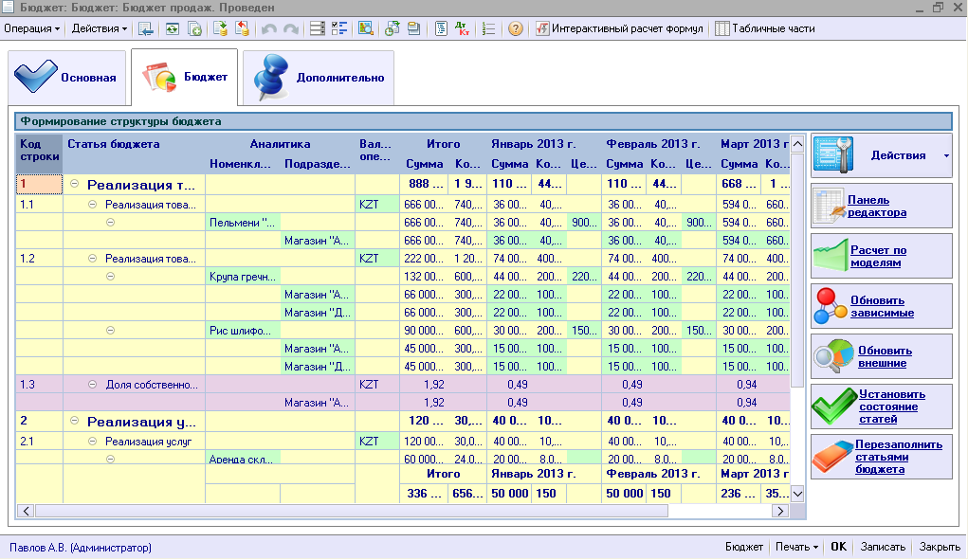
Task: Switch to the Основная tab
Action: [x=66, y=78]
